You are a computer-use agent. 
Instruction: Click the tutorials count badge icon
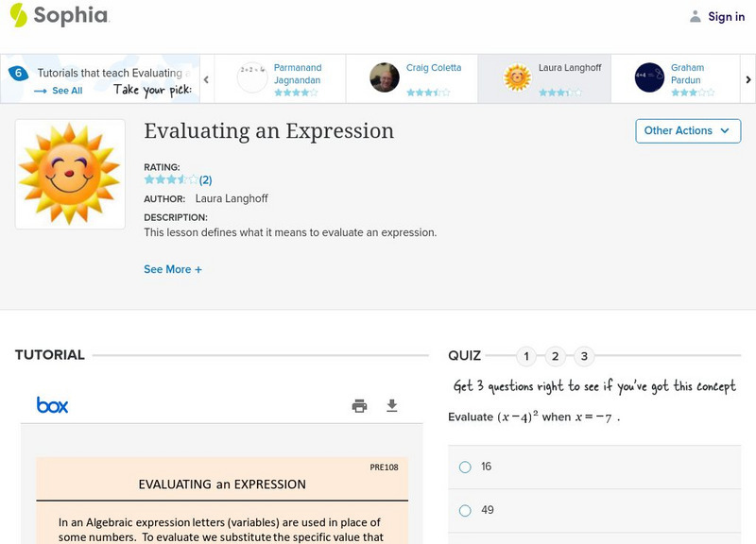tap(18, 73)
